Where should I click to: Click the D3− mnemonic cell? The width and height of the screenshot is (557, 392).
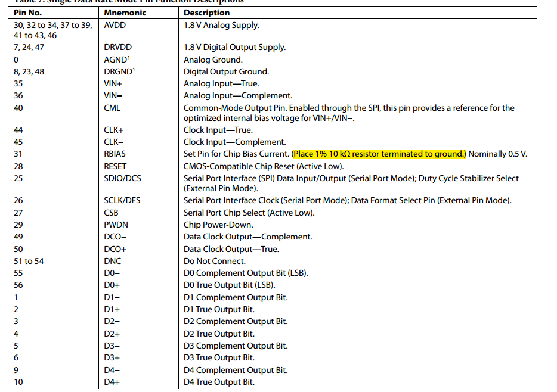tap(112, 346)
